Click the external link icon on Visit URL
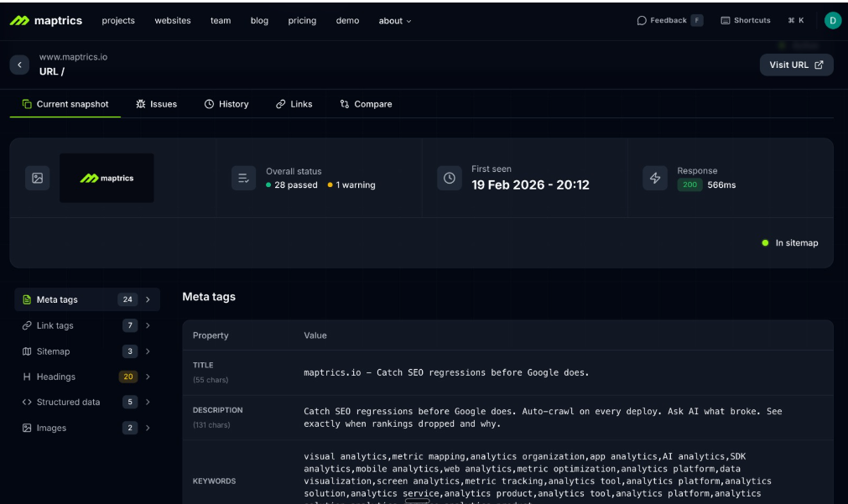 [819, 65]
